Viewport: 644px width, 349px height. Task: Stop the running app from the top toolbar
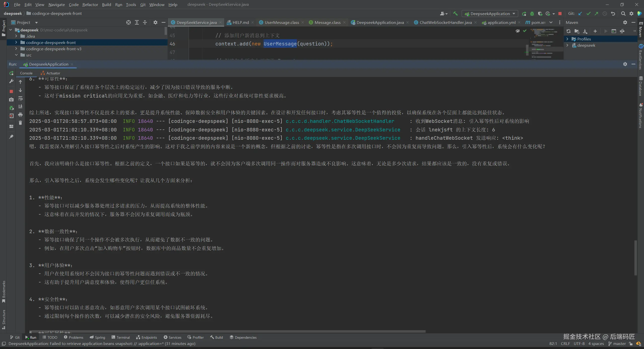pos(560,14)
